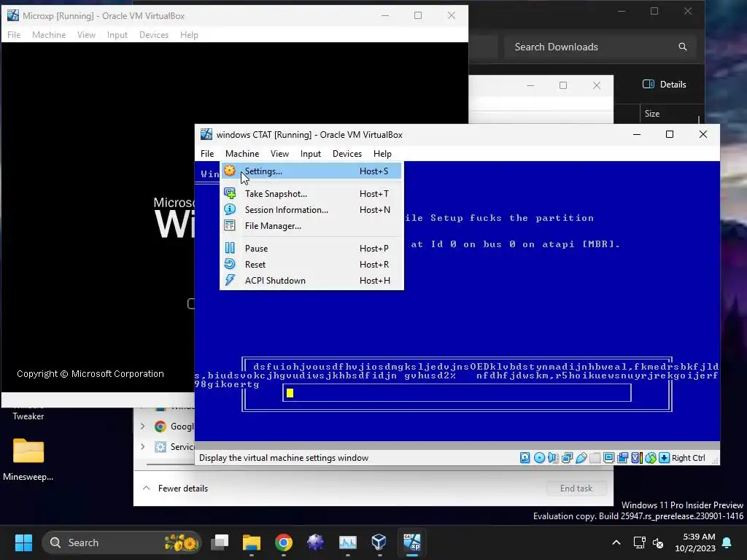Launch File Manager from Machine menu
The width and height of the screenshot is (747, 560).
click(311, 226)
